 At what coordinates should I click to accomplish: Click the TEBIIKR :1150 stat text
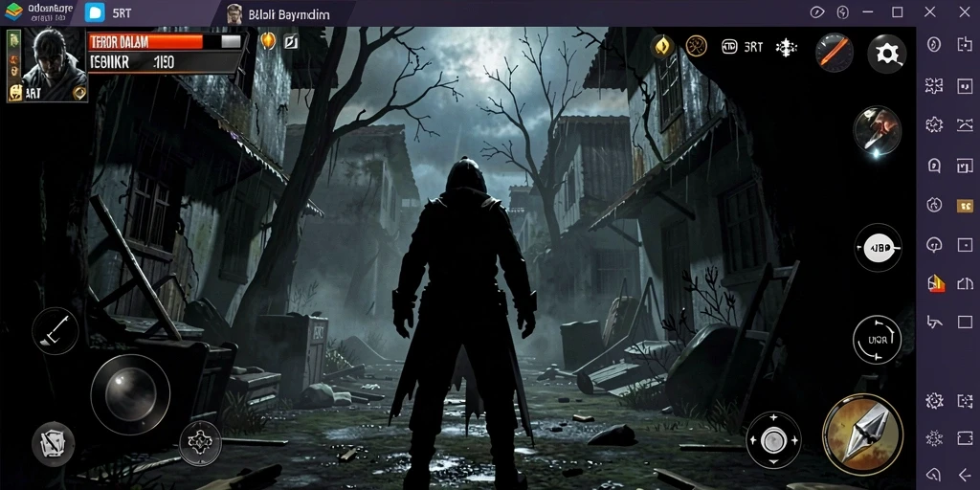132,62
